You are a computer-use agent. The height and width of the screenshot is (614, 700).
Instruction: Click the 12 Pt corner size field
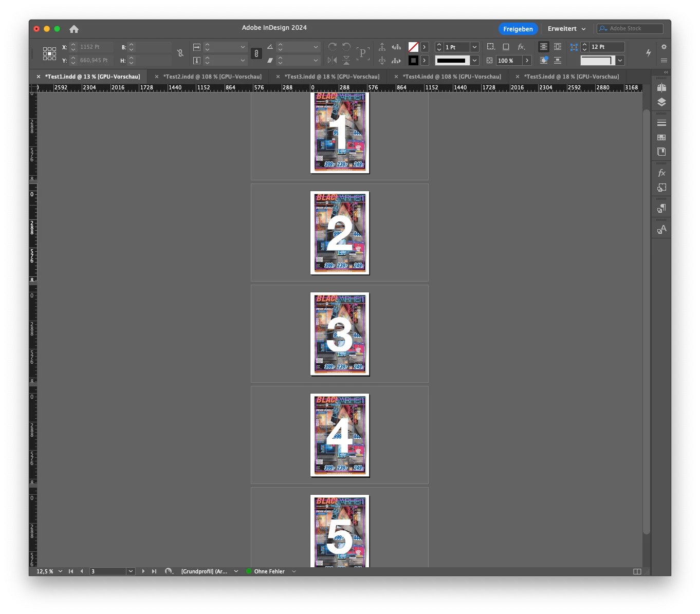click(606, 47)
